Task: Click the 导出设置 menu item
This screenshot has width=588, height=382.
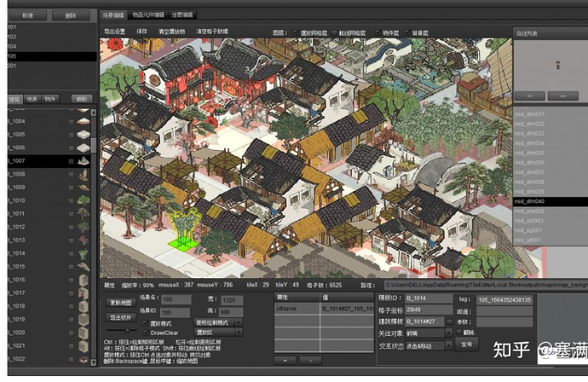Action: pos(114,32)
